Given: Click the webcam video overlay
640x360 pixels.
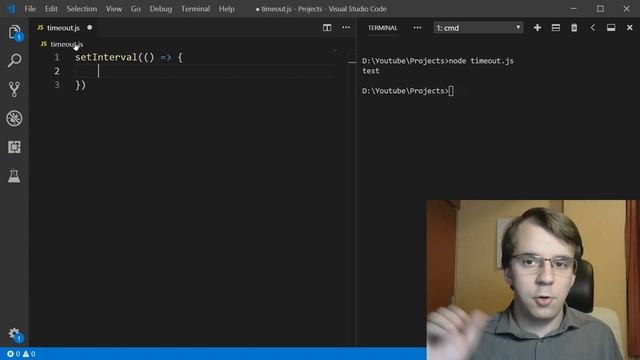Looking at the screenshot, I should coord(532,280).
